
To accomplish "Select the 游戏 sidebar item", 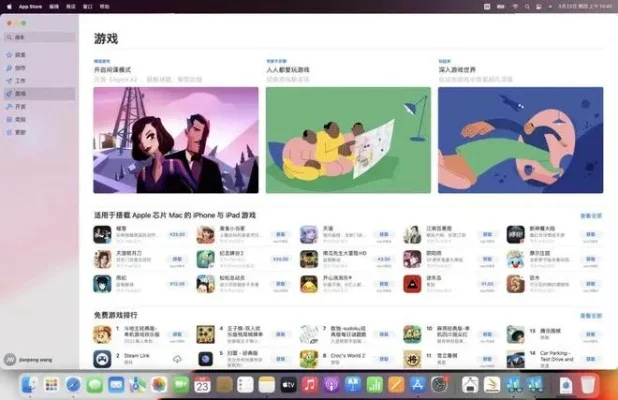I will pyautogui.click(x=39, y=93).
